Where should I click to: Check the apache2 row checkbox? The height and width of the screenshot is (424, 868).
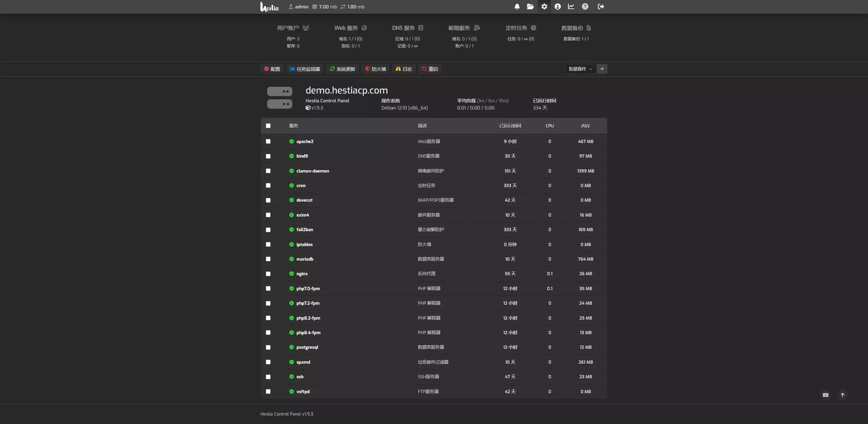point(268,141)
